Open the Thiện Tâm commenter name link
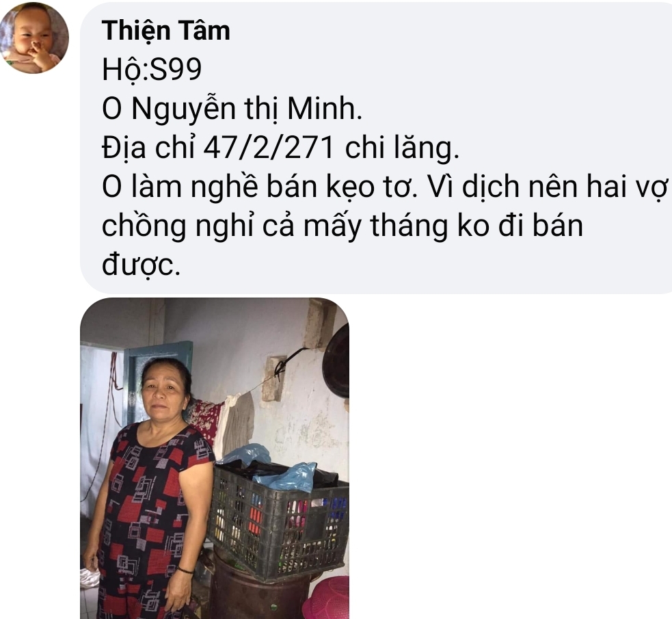This screenshot has height=619, width=672. click(x=166, y=31)
